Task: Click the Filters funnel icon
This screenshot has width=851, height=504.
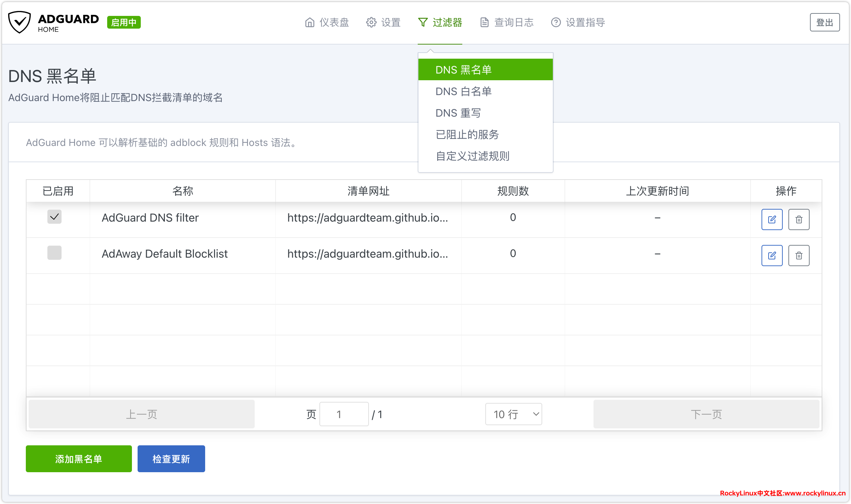Action: [x=423, y=23]
